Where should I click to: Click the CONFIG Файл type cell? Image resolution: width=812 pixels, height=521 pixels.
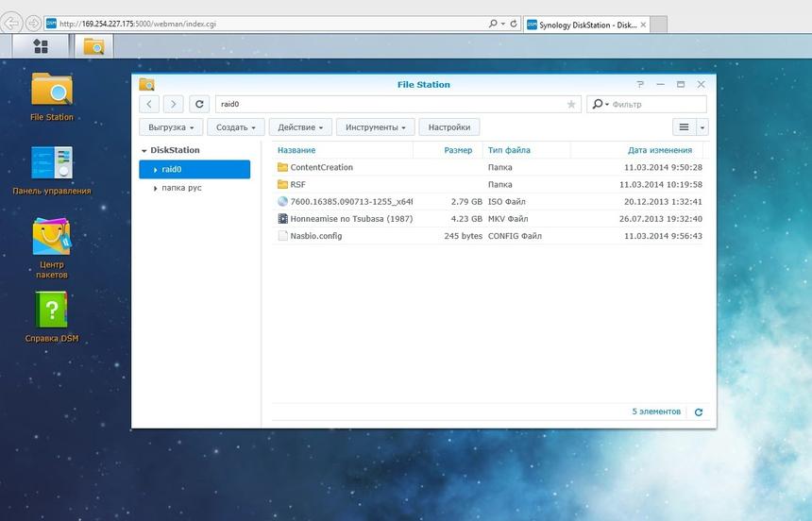click(515, 236)
